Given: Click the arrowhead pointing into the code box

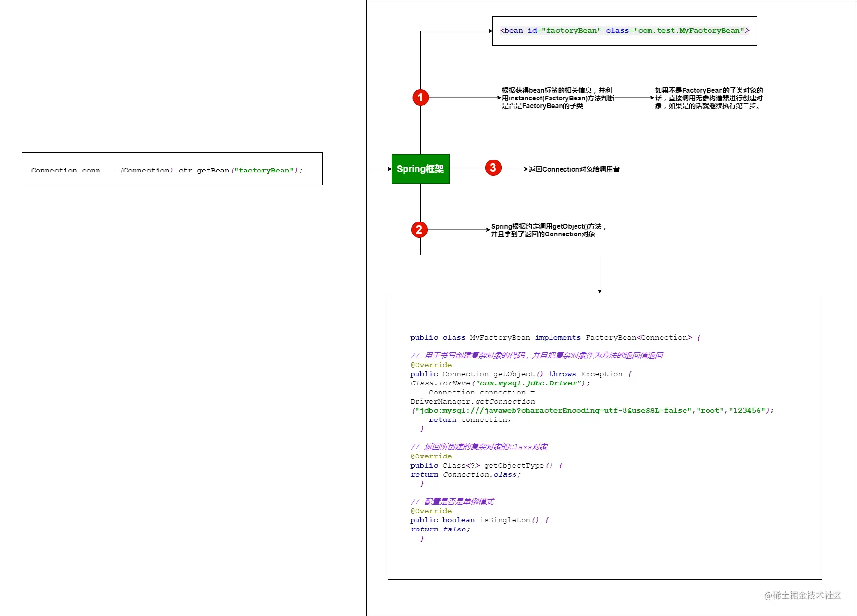Looking at the screenshot, I should click(x=600, y=291).
